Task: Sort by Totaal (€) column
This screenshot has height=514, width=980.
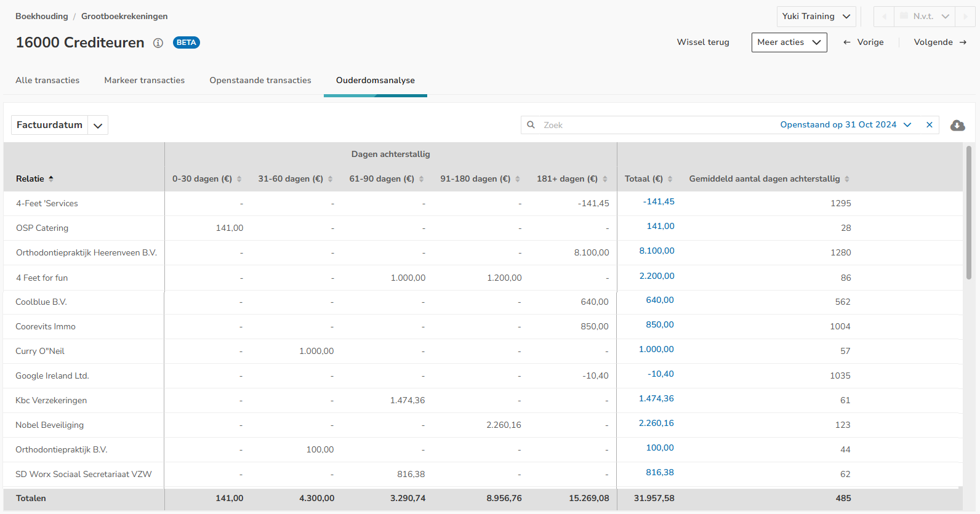Action: click(670, 179)
